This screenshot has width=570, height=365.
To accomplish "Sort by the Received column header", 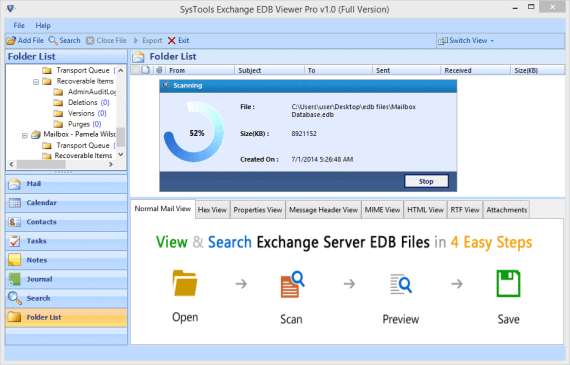I will coord(476,70).
